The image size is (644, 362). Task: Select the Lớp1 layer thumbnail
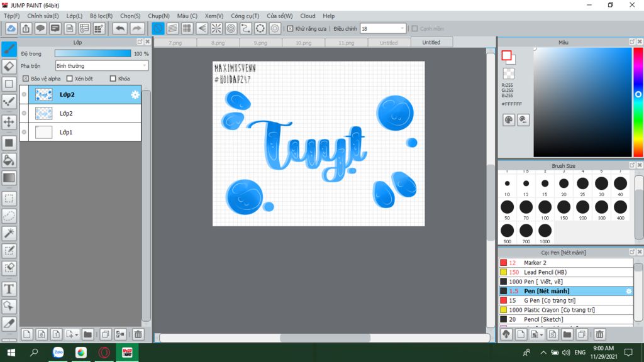(x=43, y=132)
